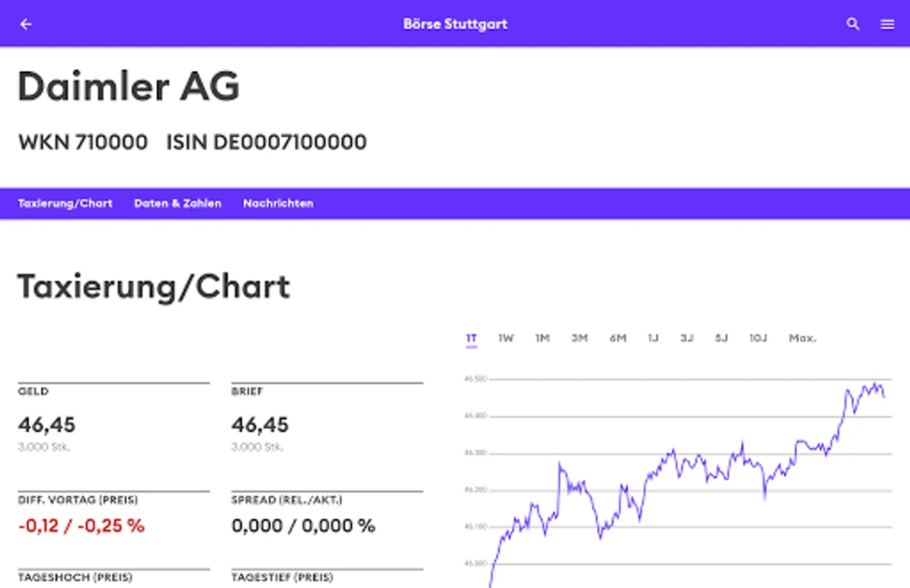Select the 6M chart range

coord(618,338)
